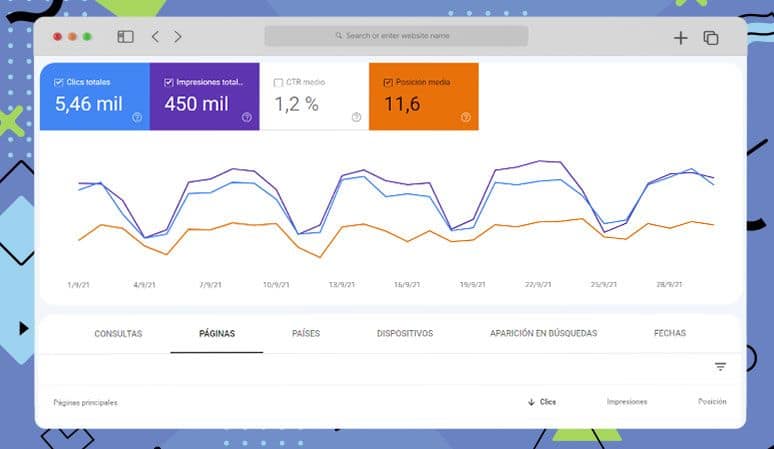Click the browser sidebar toggle icon
The height and width of the screenshot is (449, 774).
(125, 37)
